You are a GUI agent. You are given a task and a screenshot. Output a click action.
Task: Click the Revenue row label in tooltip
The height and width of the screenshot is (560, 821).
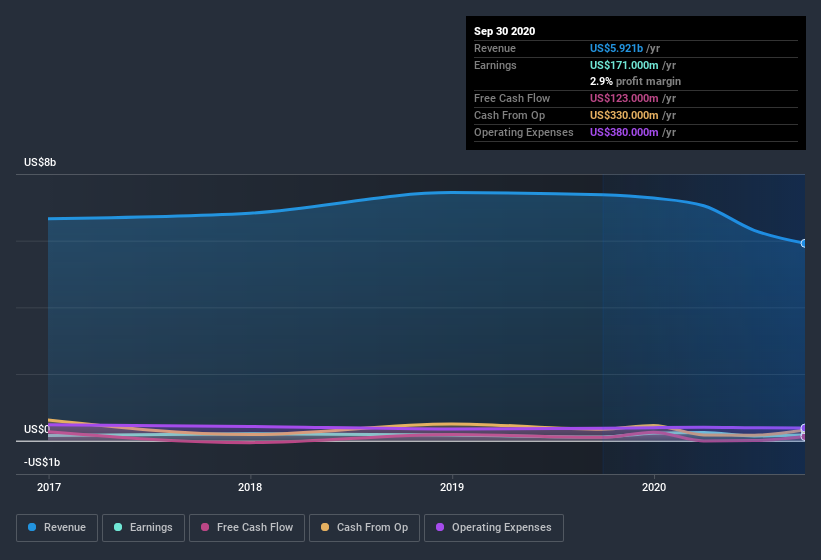495,48
